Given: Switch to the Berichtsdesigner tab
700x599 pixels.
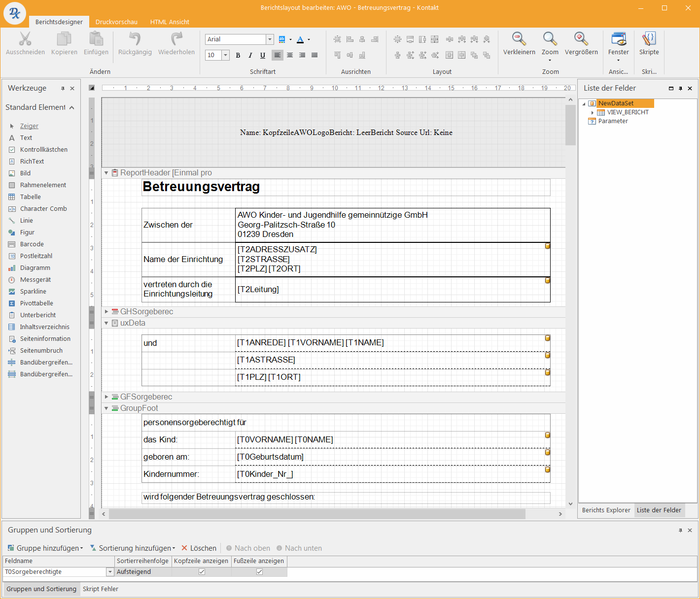Looking at the screenshot, I should pos(59,22).
